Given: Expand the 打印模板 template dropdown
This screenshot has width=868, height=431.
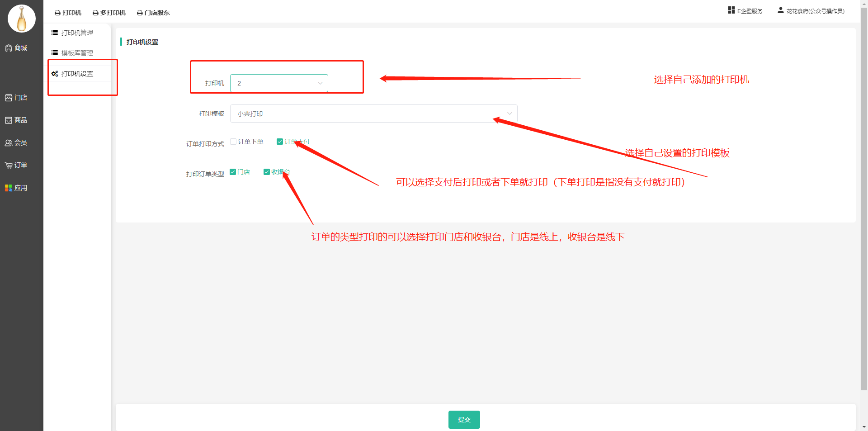Looking at the screenshot, I should tap(373, 114).
